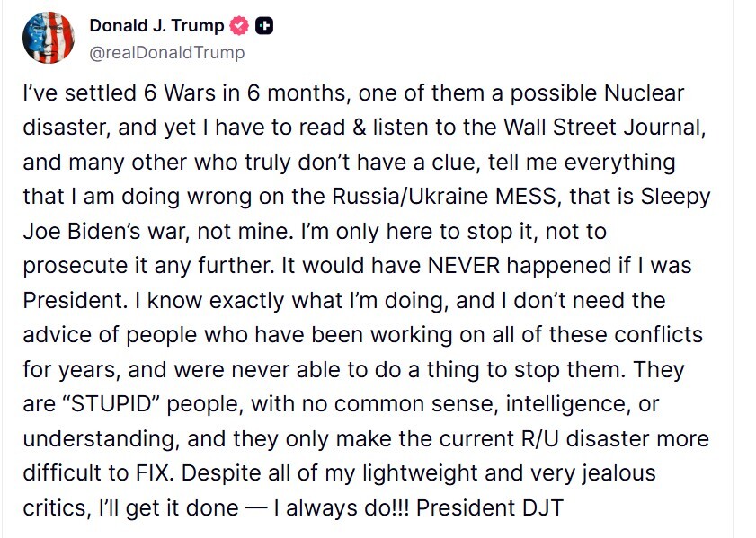This screenshot has width=756, height=538.
Task: Open the Donald J. Trump display name
Action: (x=156, y=26)
